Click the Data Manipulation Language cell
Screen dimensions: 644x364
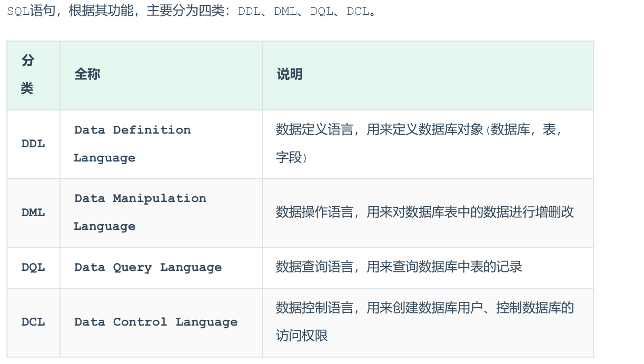click(140, 213)
